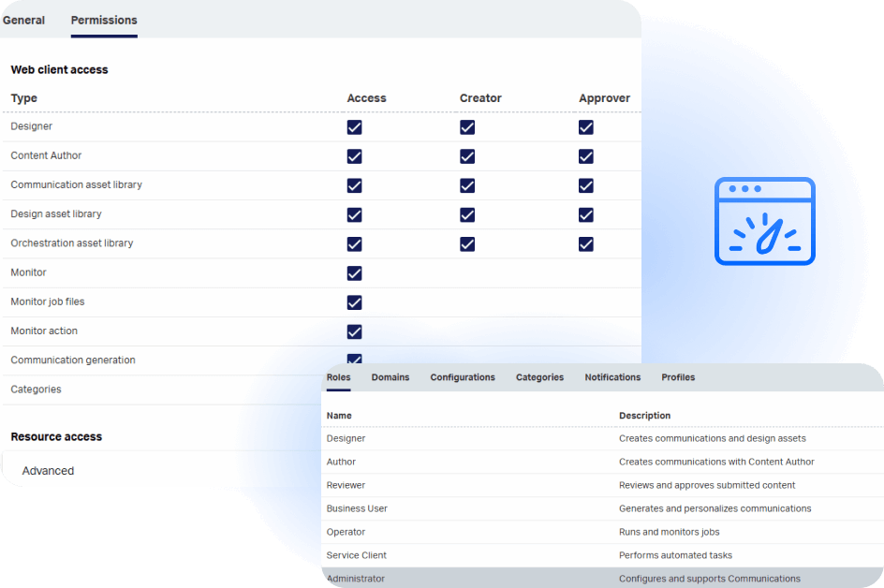Switch to the General tab
884x588 pixels.
click(23, 20)
